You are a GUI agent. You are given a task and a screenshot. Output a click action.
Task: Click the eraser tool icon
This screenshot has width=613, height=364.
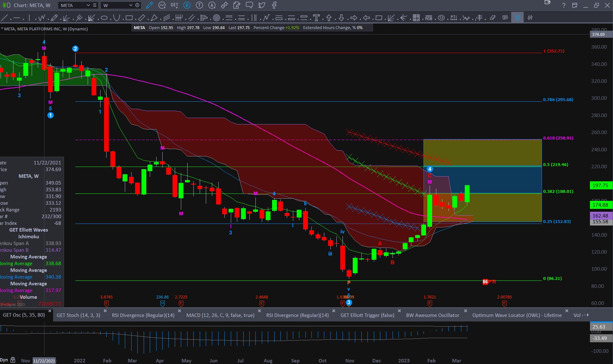(493, 18)
